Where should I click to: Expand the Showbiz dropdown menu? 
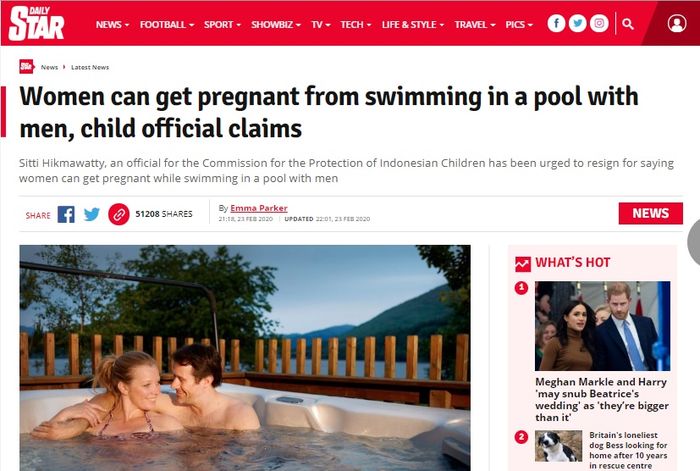(276, 25)
